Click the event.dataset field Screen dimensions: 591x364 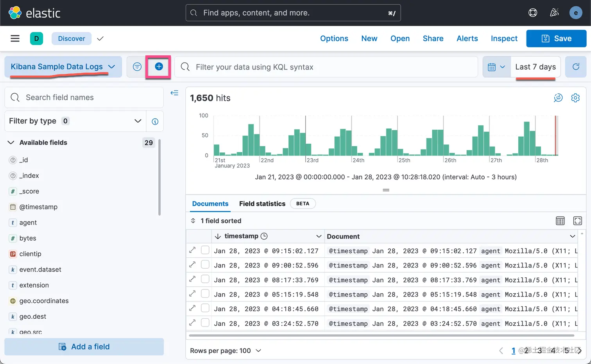40,269
